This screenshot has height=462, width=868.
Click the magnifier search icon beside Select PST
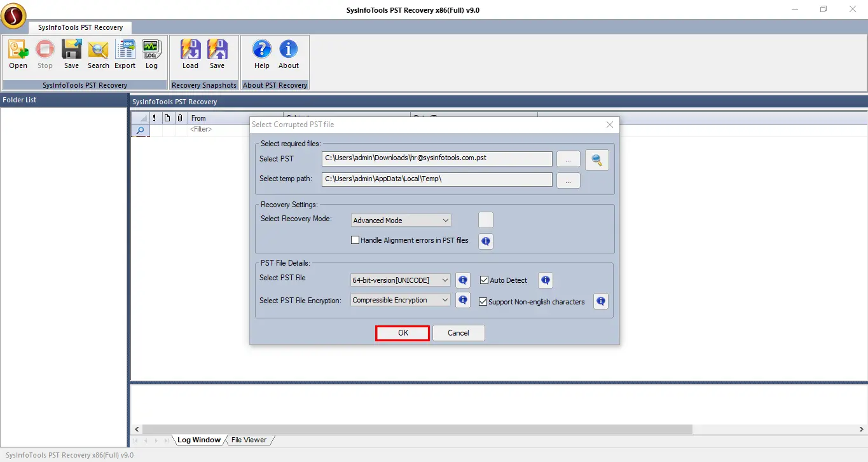(x=596, y=160)
